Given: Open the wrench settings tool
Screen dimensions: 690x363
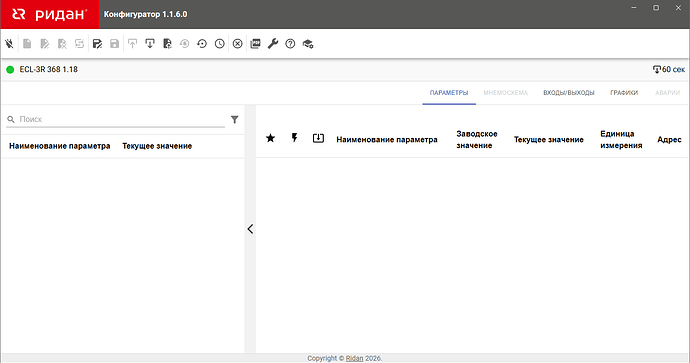Looking at the screenshot, I should point(273,44).
